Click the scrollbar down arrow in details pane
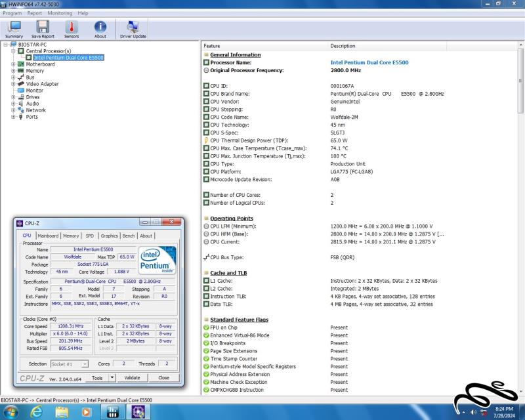This screenshot has height=420, width=525. 520,392
